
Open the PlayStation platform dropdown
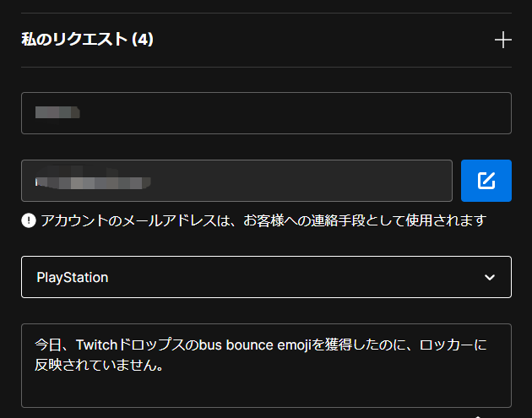click(x=266, y=277)
